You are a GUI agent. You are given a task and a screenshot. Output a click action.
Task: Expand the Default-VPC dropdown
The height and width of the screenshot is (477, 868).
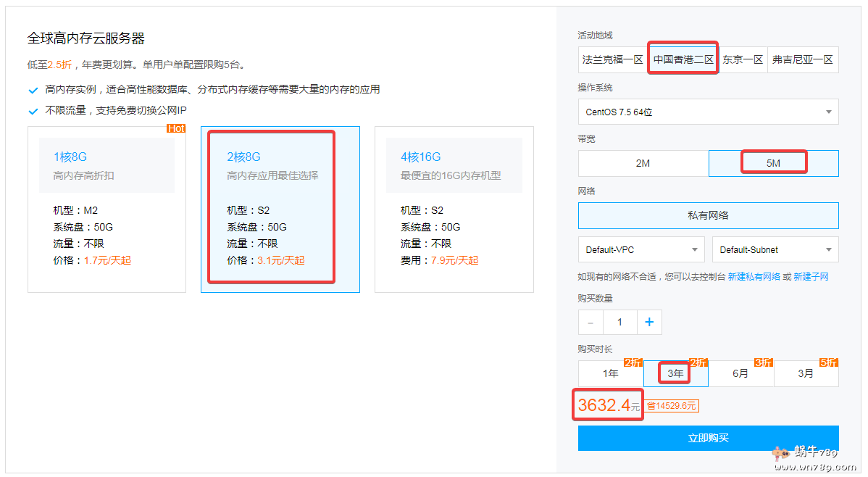[x=641, y=250]
